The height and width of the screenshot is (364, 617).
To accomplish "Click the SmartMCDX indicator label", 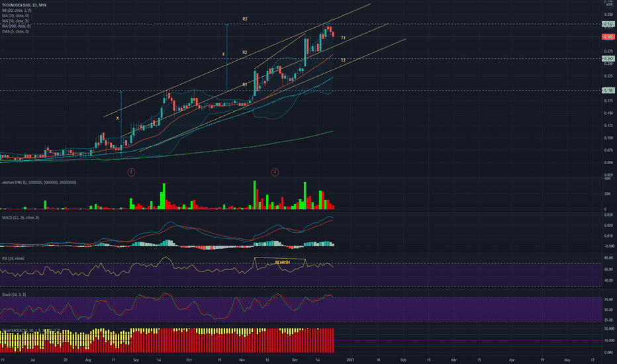I will pos(31,330).
